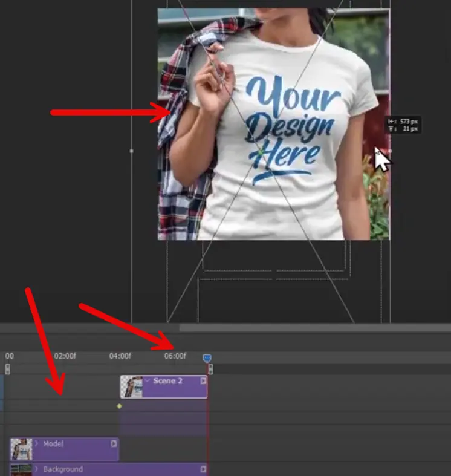
Task: Click the work area end handle
Action: tap(210, 369)
